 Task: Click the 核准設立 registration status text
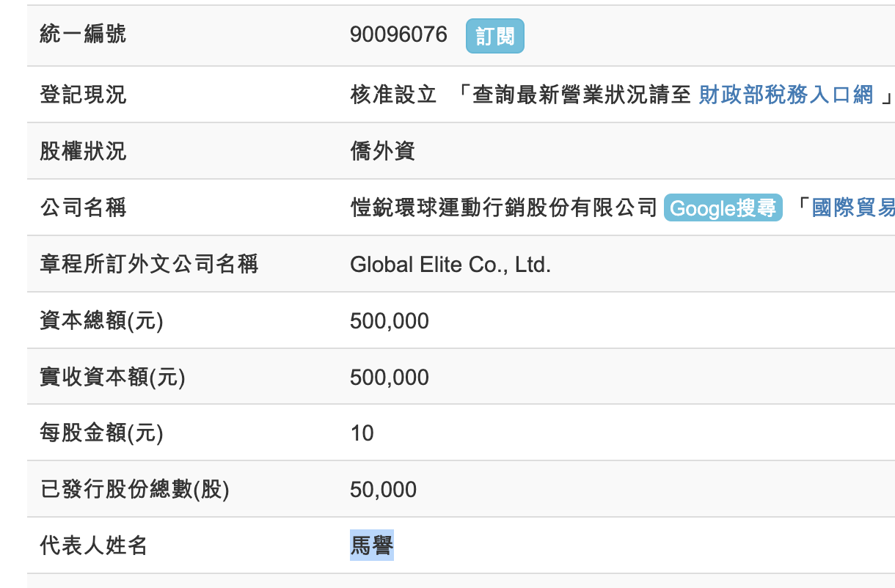pos(393,95)
